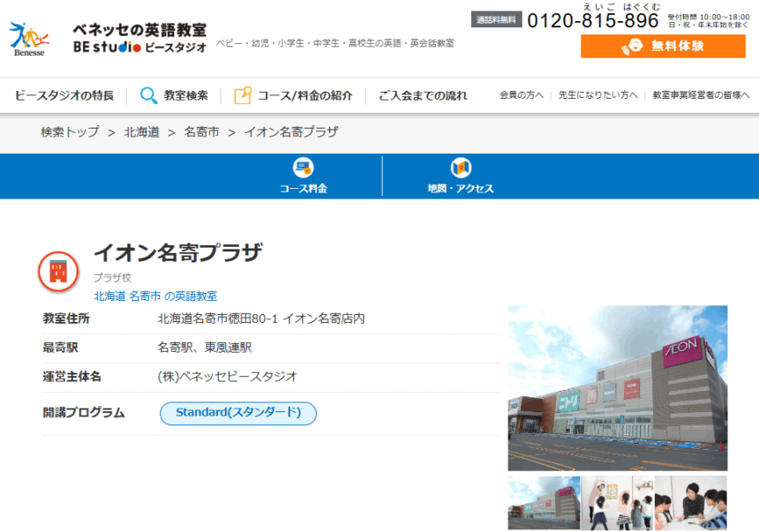Follow the 先生になりたい方へ link
This screenshot has width=759, height=532.
point(597,95)
